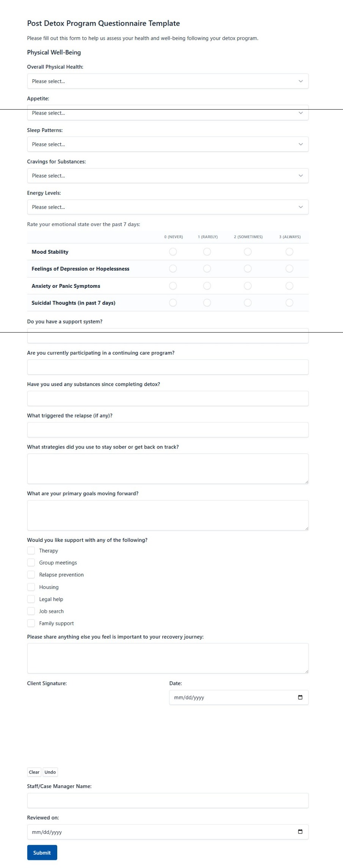The width and height of the screenshot is (343, 868).
Task: Open the Overall Physical Health dropdown
Action: pos(168,81)
